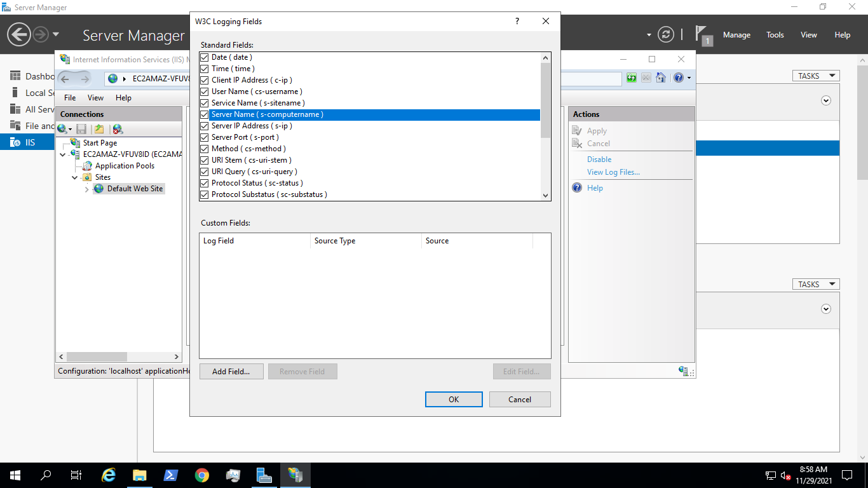Click the green Refresh Page icon in IIS Manager
This screenshot has width=868, height=488.
(x=631, y=78)
